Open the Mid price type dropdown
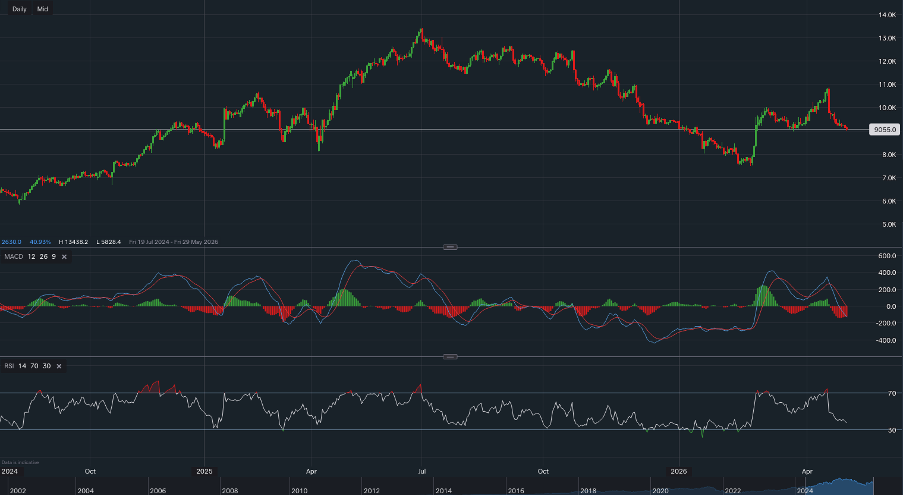Viewport: 904px width, 496px height. point(42,8)
